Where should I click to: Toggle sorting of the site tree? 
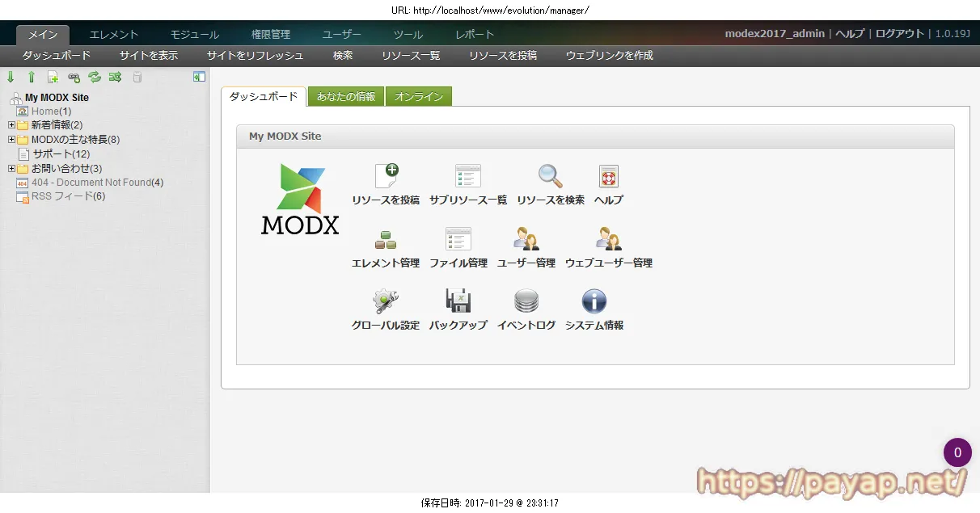(115, 77)
